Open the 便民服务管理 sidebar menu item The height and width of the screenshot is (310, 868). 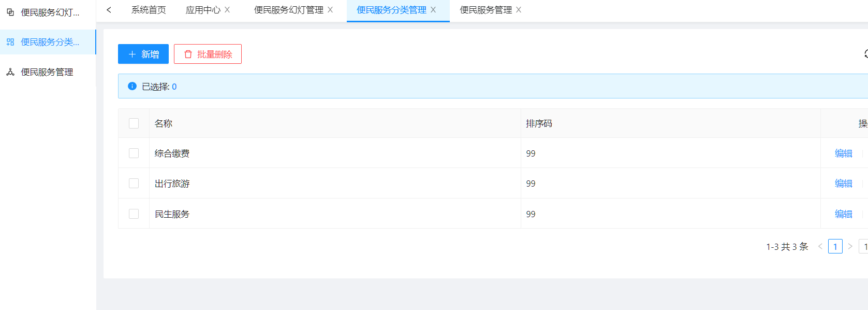tap(47, 72)
